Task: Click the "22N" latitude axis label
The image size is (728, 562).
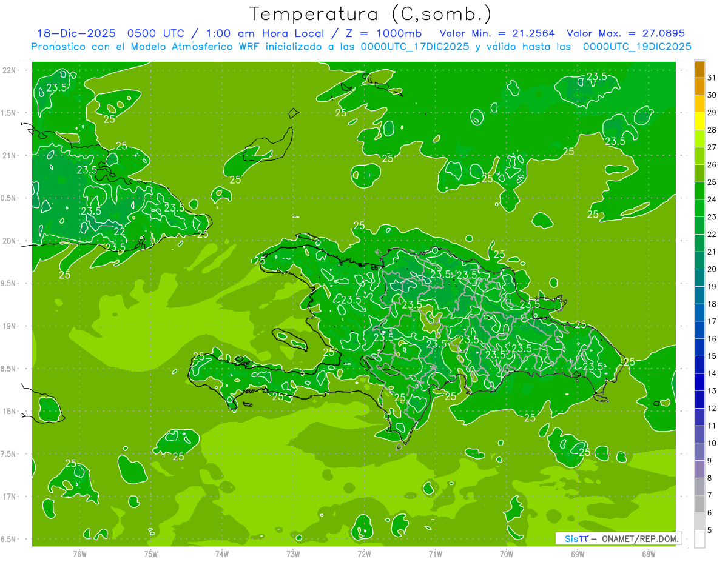Action: pos(10,70)
